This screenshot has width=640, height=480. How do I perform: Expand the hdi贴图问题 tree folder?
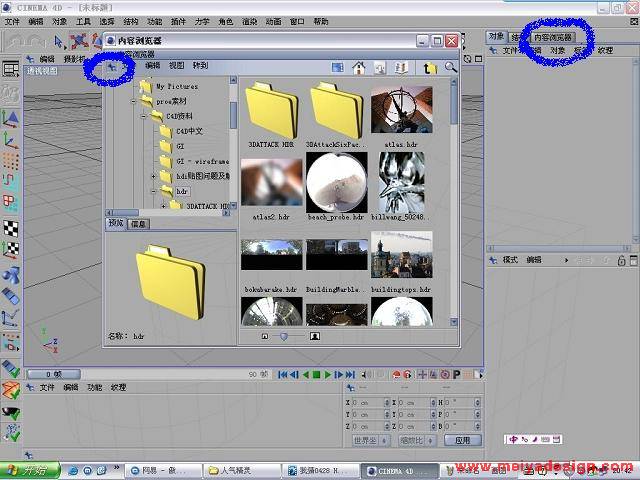153,176
